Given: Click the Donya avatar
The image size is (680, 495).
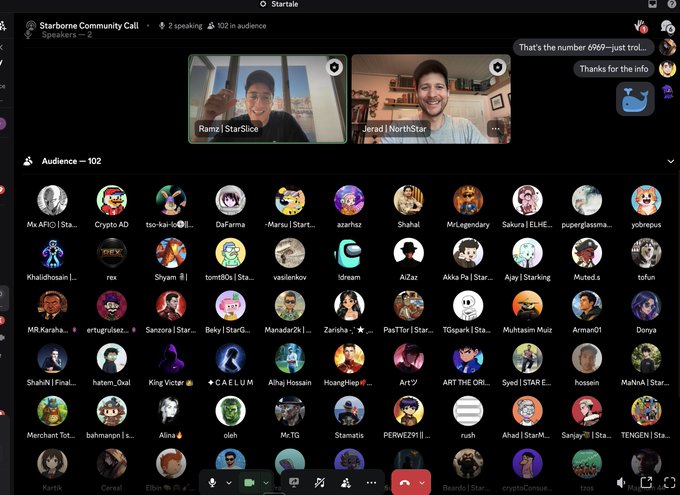Looking at the screenshot, I should (x=646, y=305).
